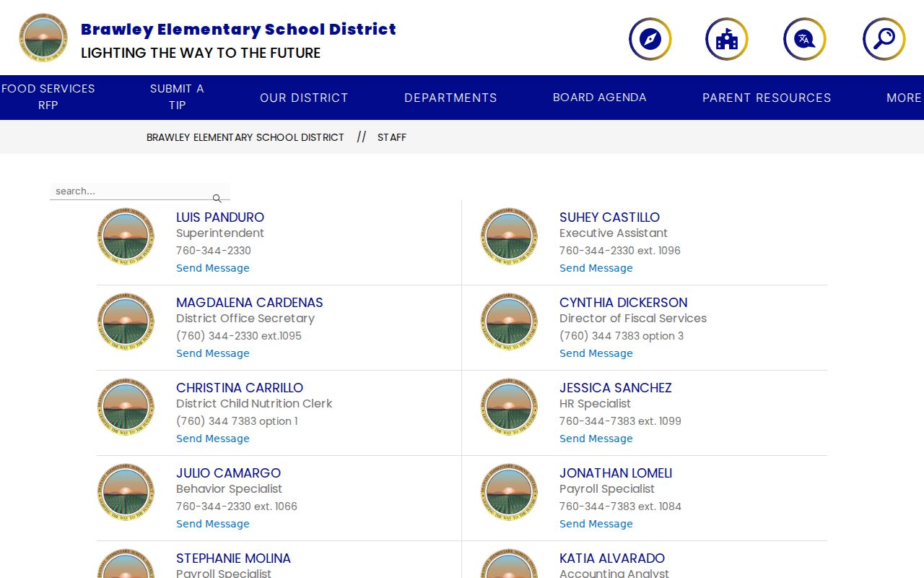Send a message to Luis Panduro

(213, 268)
